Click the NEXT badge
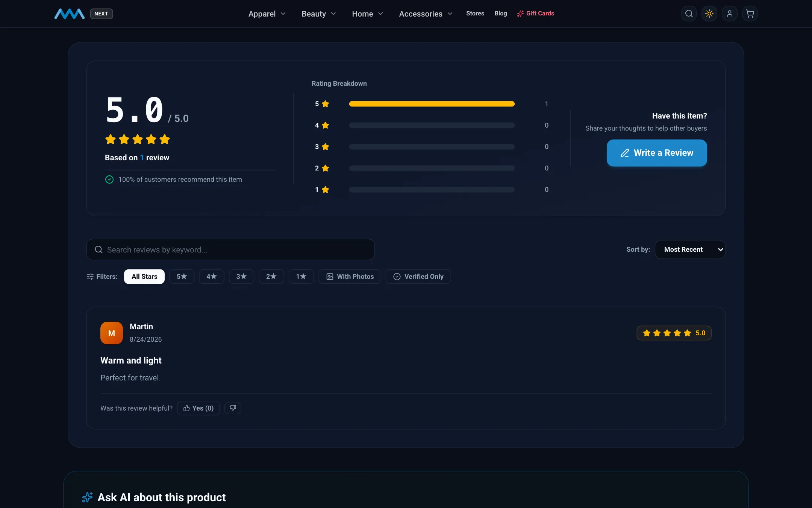This screenshot has width=812, height=508. coord(101,14)
